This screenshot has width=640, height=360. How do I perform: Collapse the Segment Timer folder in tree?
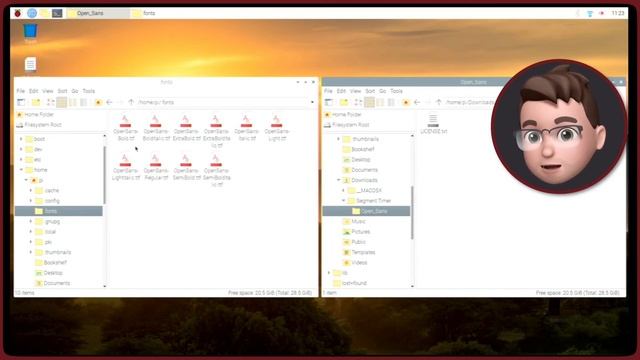(343, 201)
